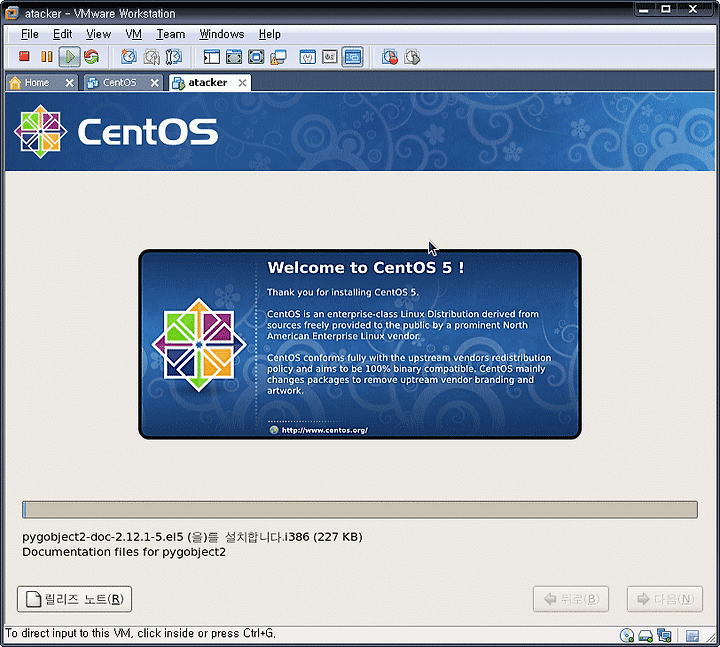Viewport: 720px width, 647px height.
Task: Click the Back button (뒤로)
Action: pos(571,599)
